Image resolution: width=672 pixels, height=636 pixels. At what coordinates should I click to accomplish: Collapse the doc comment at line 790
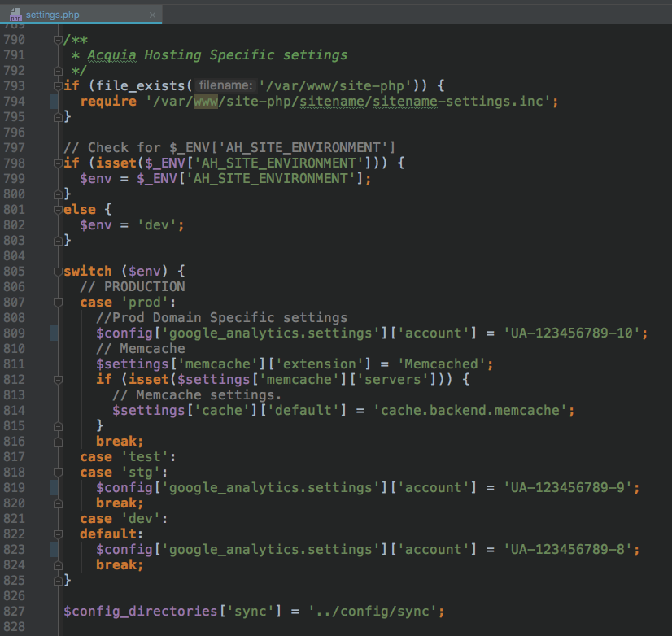(58, 40)
